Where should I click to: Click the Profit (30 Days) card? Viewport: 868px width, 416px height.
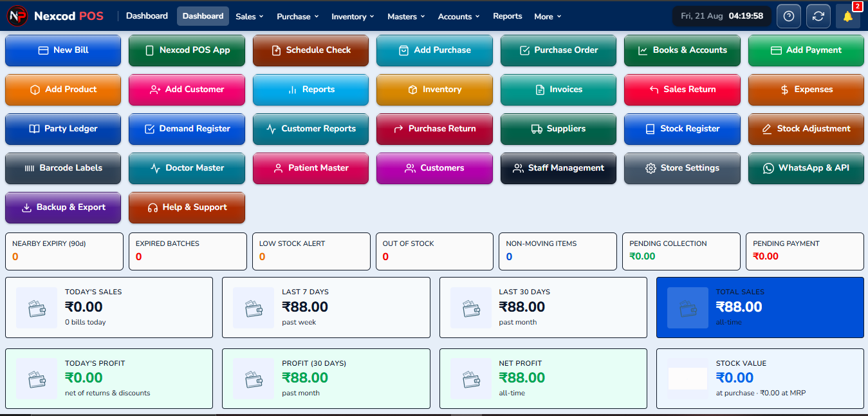click(326, 379)
